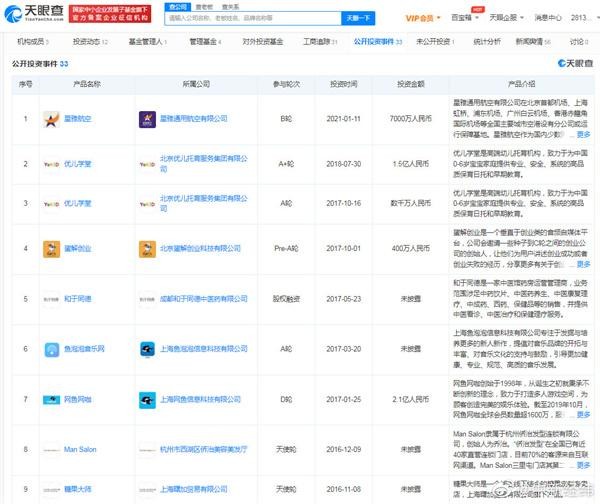The width and height of the screenshot is (600, 504).
Task: Open the 鱼泡泡音乐网 product link
Action: (x=84, y=349)
